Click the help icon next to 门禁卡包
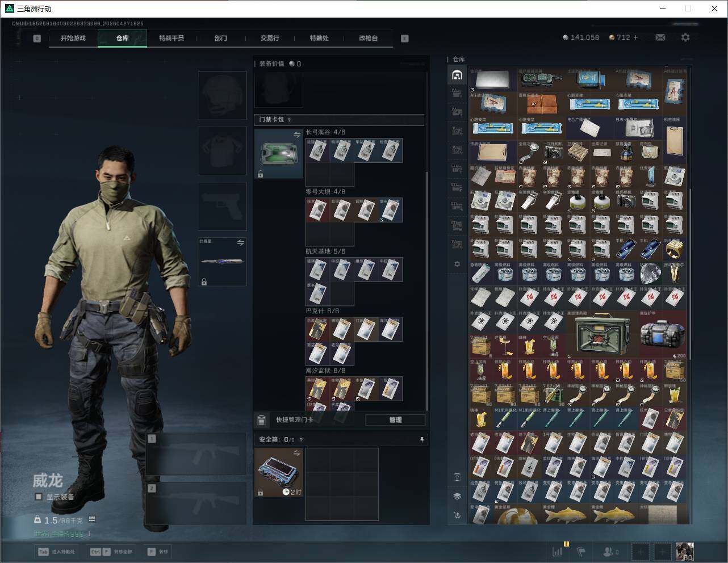Image resolution: width=728 pixels, height=563 pixels. pyautogui.click(x=290, y=120)
